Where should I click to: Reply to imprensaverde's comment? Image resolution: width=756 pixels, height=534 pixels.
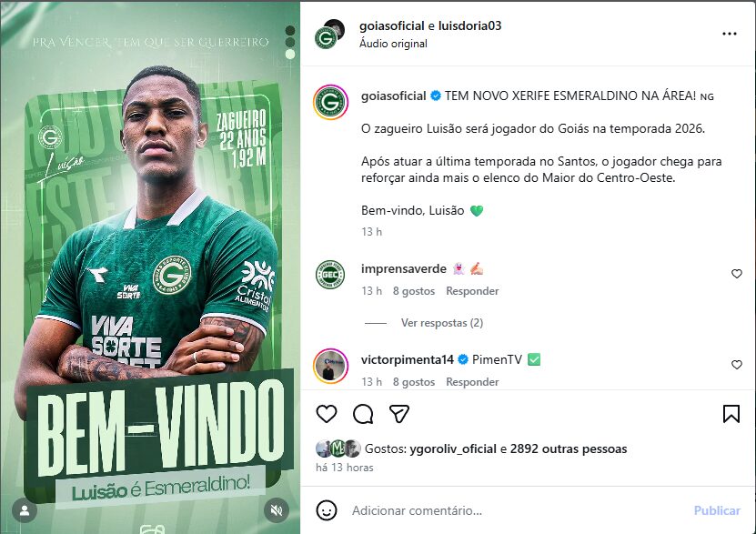(x=472, y=291)
